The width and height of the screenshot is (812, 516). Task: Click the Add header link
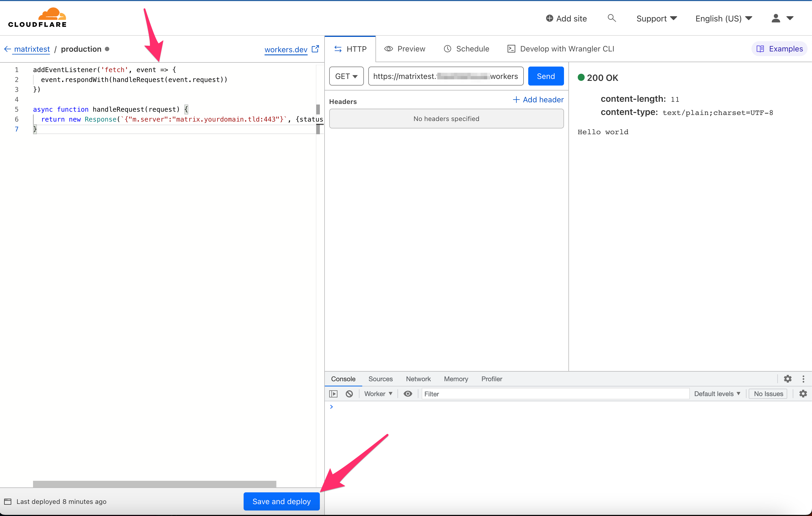538,100
